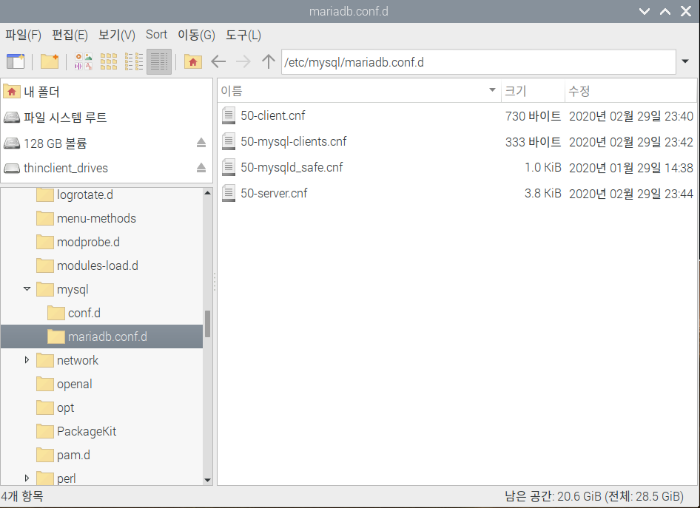Expand the network tree folder

27,360
